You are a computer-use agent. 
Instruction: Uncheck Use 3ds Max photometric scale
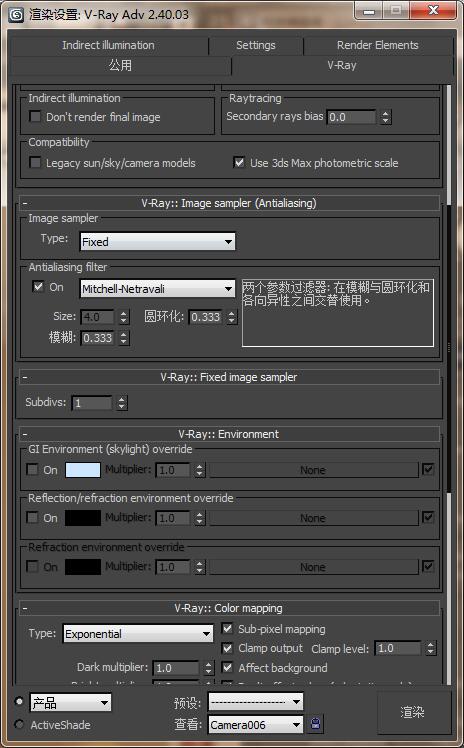point(239,162)
